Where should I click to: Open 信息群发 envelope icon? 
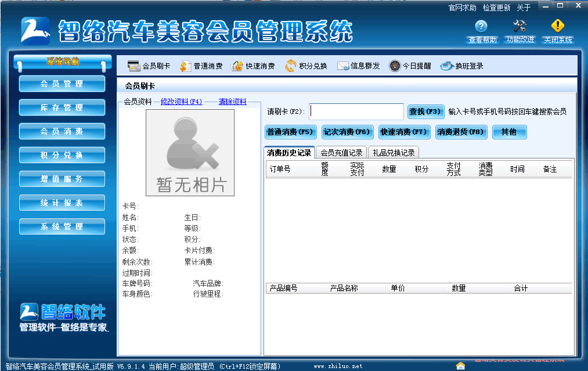pos(342,66)
